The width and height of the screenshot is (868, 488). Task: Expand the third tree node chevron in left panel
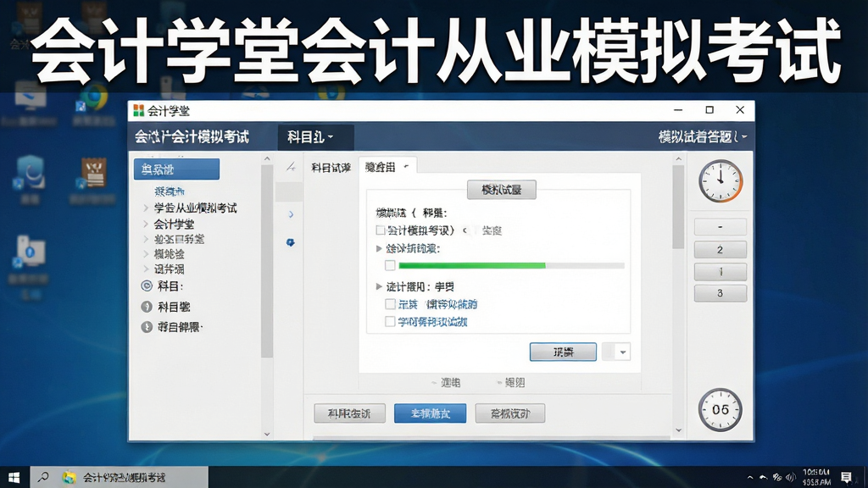(x=146, y=239)
